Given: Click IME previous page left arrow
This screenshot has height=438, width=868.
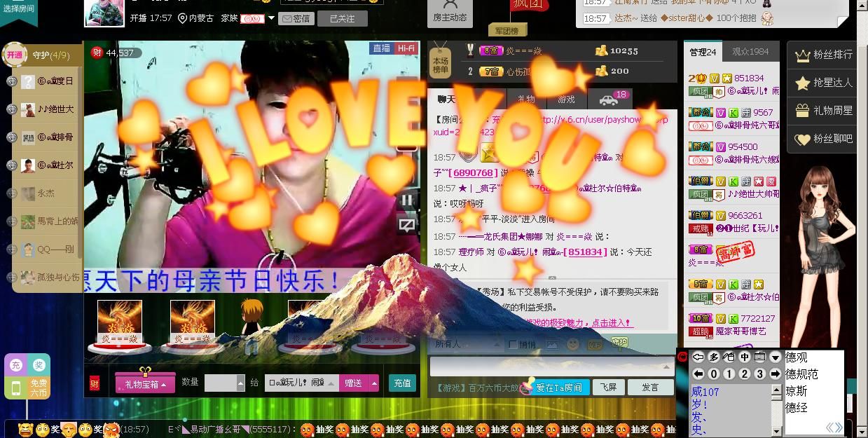Looking at the screenshot, I should 698,374.
